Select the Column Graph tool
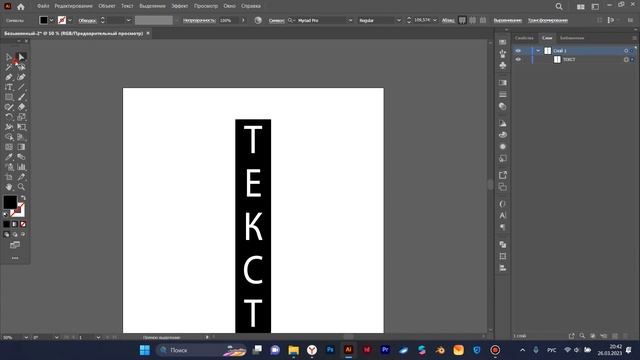640x360 pixels. coord(21,167)
